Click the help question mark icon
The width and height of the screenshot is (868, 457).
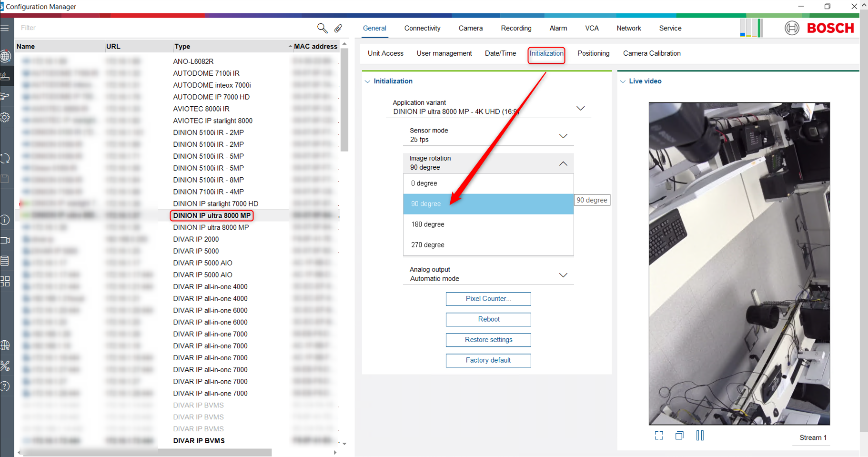(5, 386)
